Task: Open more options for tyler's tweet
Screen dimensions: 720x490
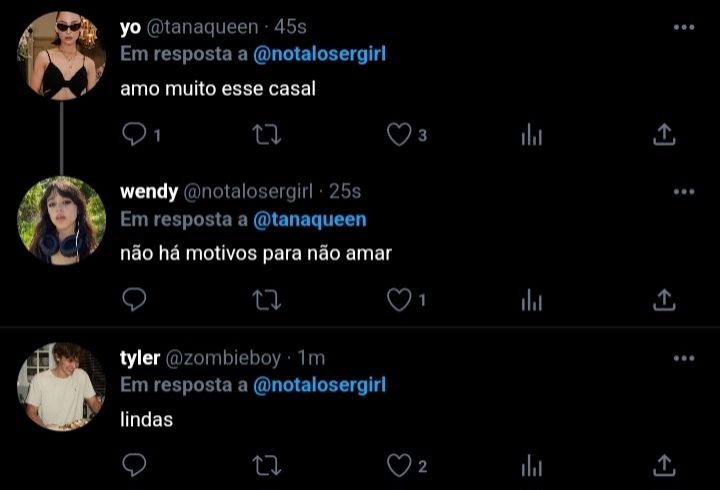Action: 684,358
